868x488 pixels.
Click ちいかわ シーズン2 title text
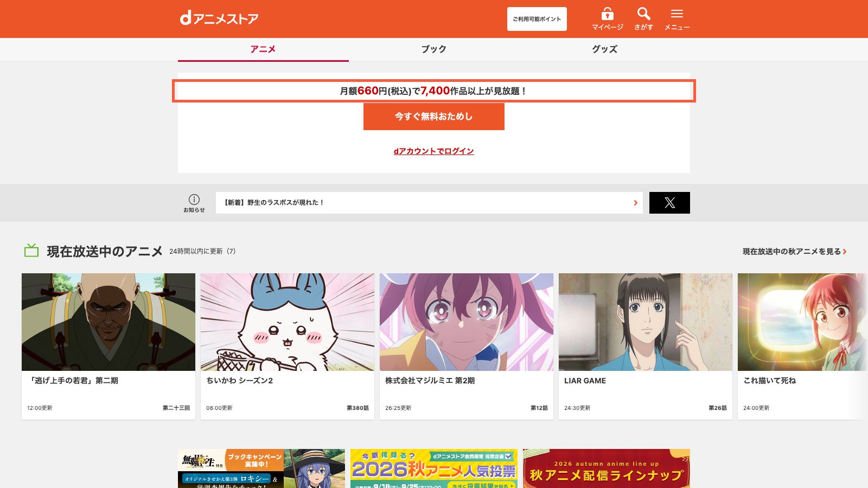click(240, 381)
